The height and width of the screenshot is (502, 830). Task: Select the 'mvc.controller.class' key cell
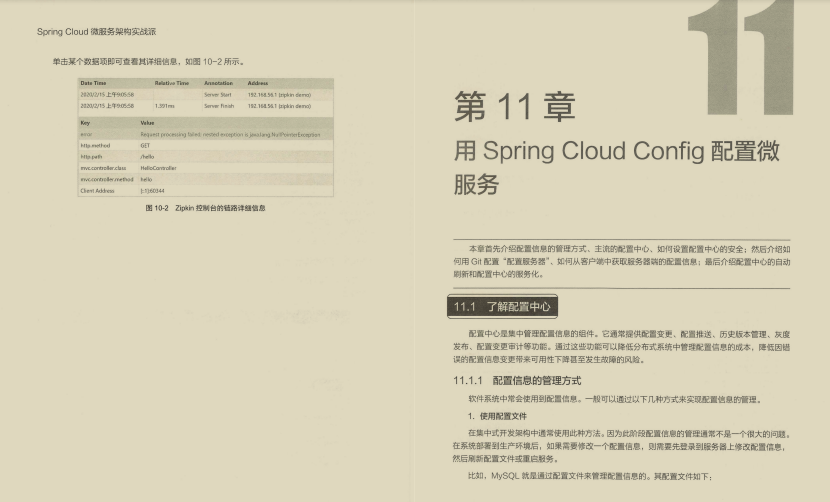(103, 168)
